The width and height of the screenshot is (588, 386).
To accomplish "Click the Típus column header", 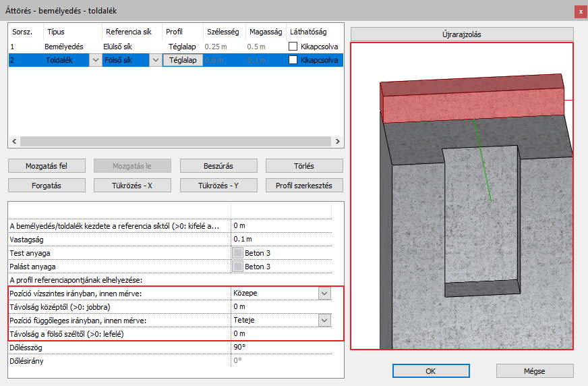I will coord(73,32).
